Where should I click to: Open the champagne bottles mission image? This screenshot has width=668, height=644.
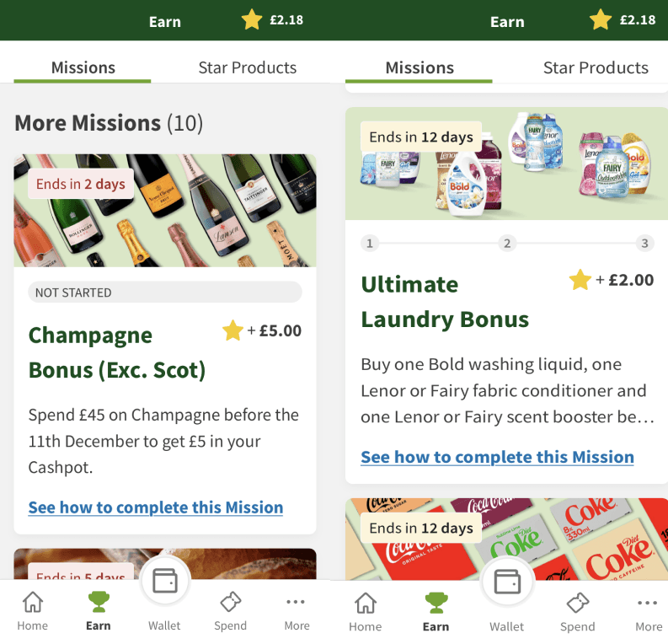coord(165,211)
